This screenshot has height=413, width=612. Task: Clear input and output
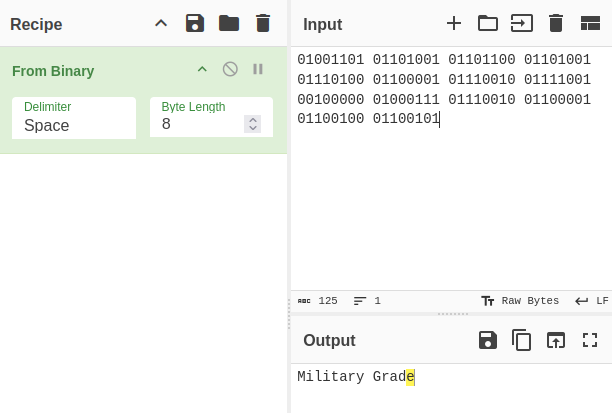(556, 23)
